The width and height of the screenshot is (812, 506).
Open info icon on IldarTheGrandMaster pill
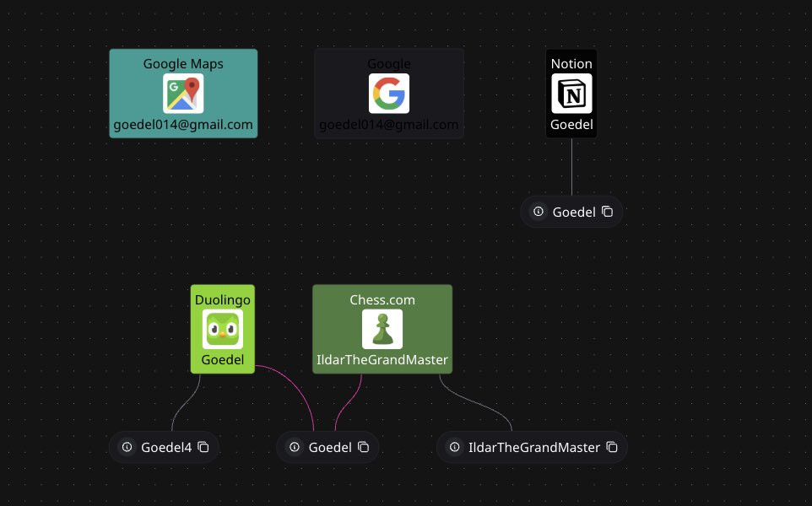click(454, 447)
